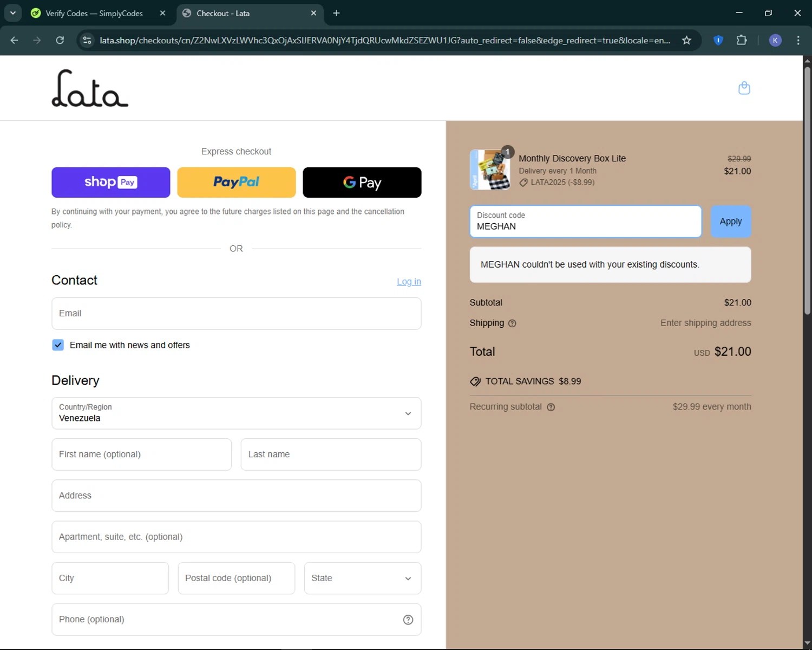The width and height of the screenshot is (812, 650).
Task: Close the Checkout - Lata tab
Action: 313,13
